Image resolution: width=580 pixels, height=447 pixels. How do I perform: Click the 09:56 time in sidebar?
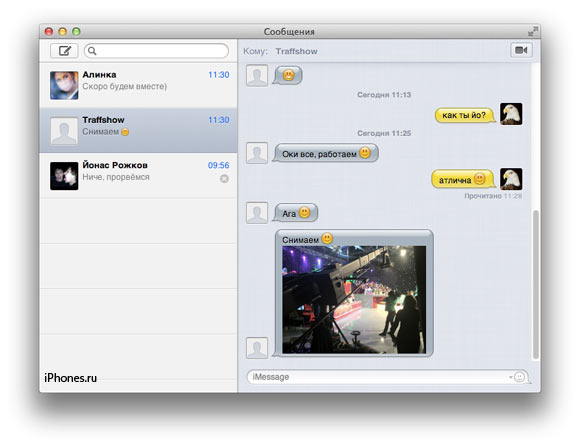(x=218, y=165)
